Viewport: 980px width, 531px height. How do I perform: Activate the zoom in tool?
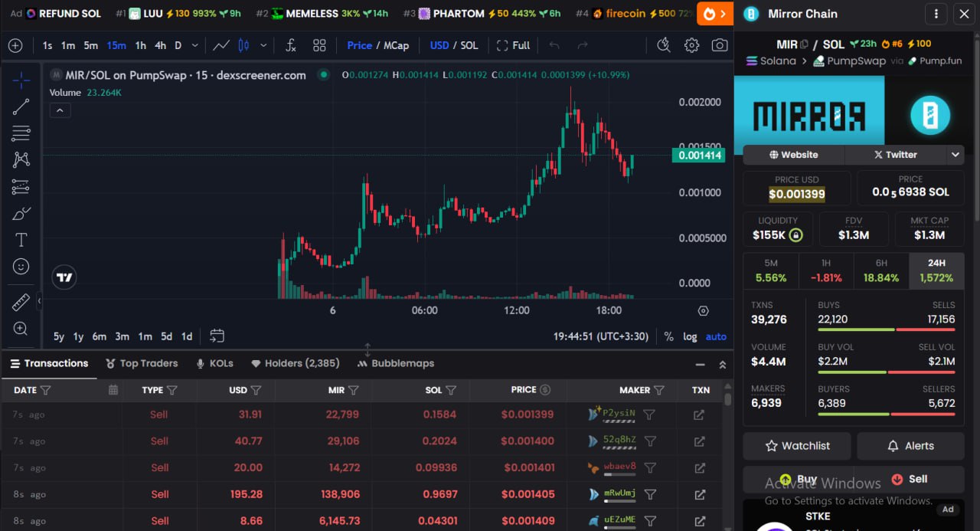[21, 329]
